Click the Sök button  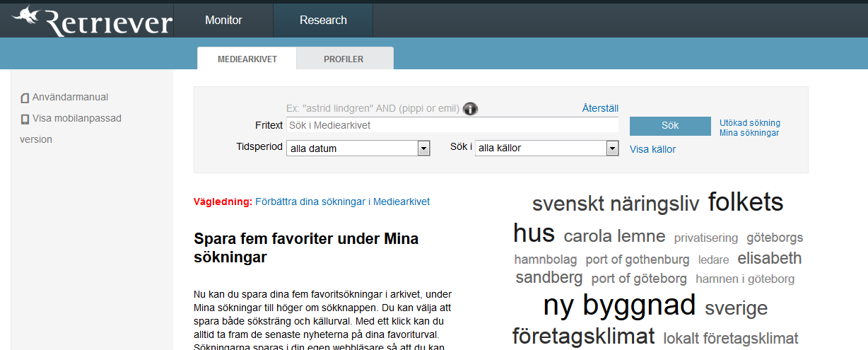click(x=670, y=126)
